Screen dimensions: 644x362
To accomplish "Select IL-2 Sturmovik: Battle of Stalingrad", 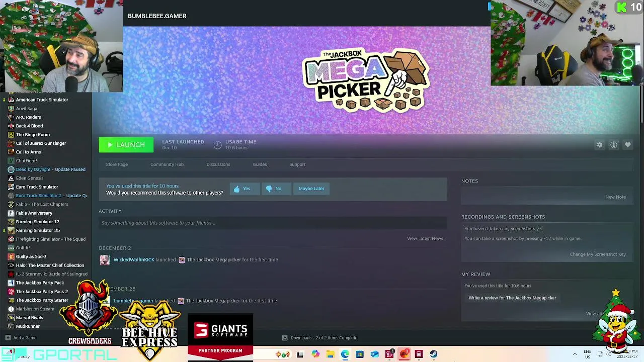I will click(x=51, y=274).
